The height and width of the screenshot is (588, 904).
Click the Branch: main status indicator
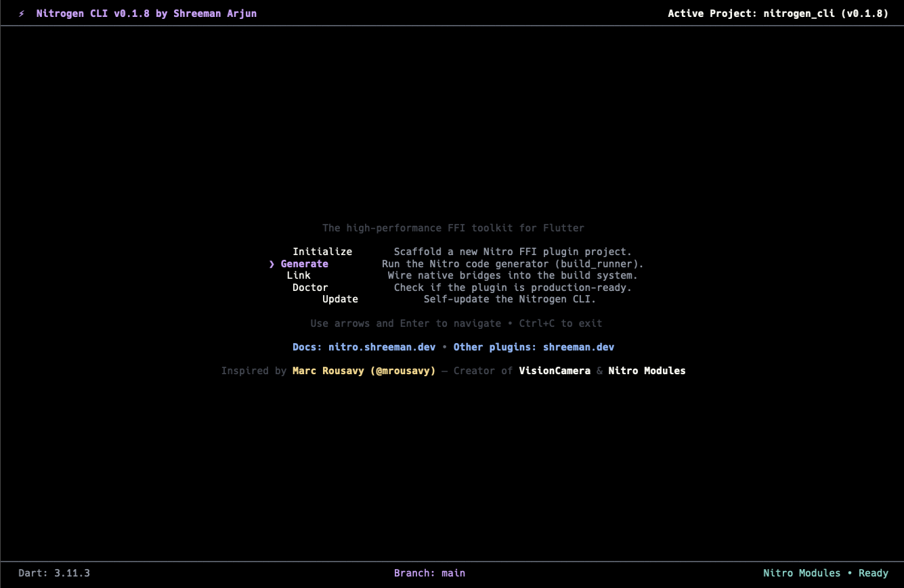pos(429,573)
